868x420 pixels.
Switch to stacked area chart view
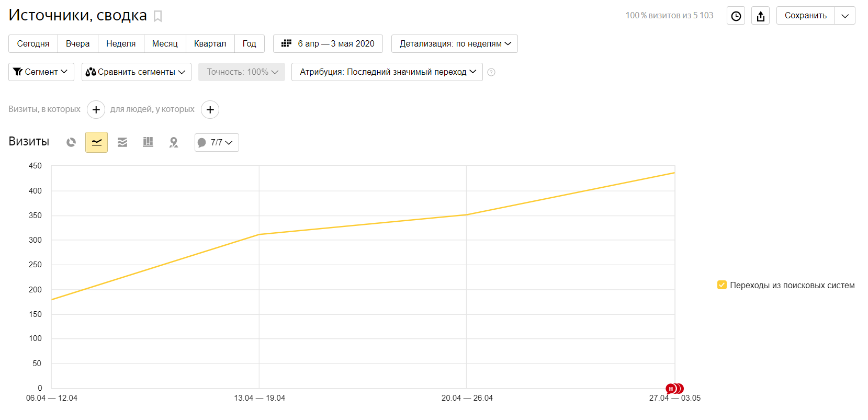(122, 142)
